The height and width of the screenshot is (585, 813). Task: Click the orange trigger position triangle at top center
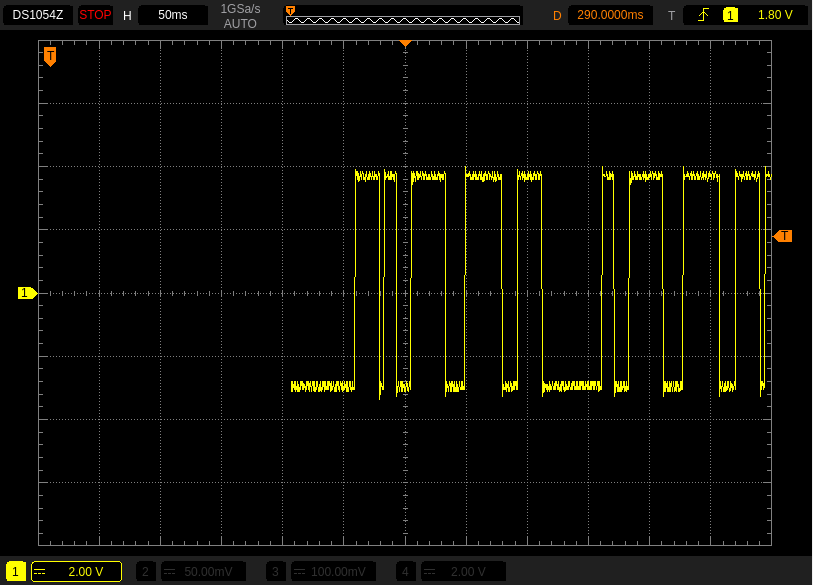click(405, 43)
